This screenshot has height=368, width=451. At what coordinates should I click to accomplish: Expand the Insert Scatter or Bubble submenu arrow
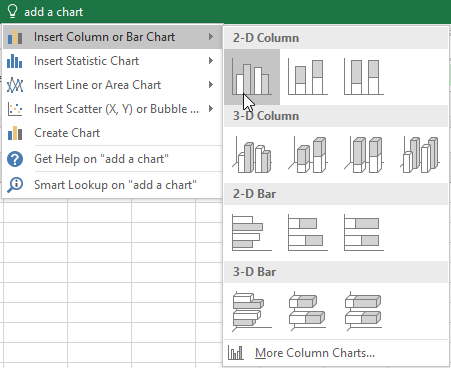pos(211,109)
